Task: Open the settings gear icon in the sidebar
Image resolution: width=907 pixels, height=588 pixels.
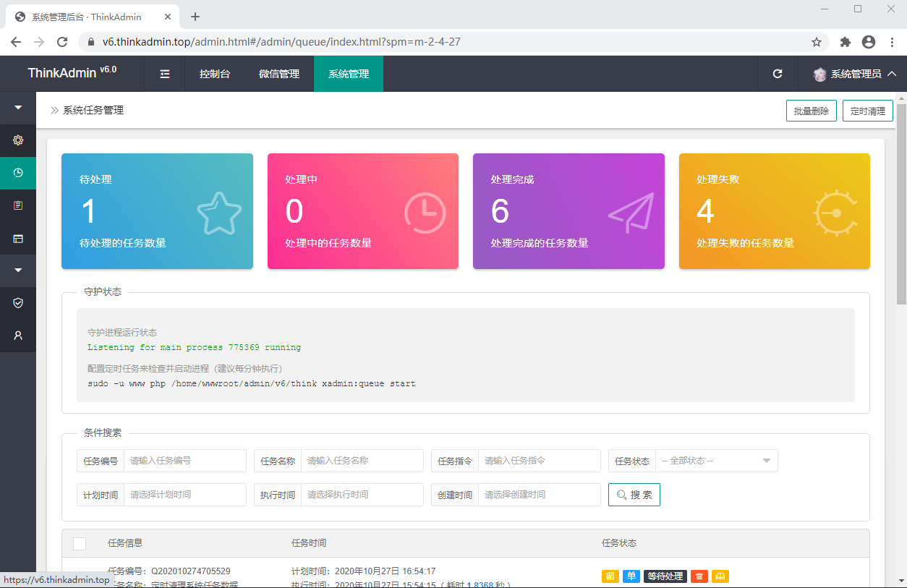Action: [x=17, y=140]
